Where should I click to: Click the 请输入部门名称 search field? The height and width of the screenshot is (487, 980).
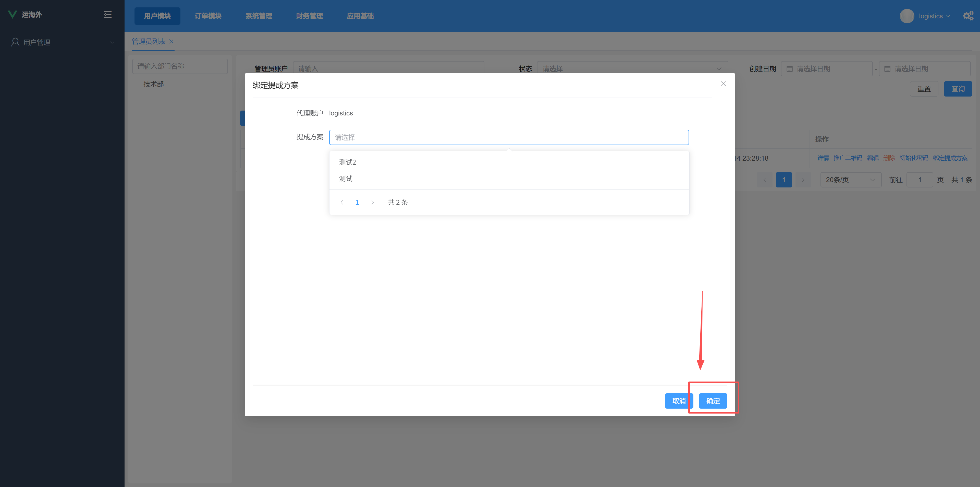tap(180, 66)
